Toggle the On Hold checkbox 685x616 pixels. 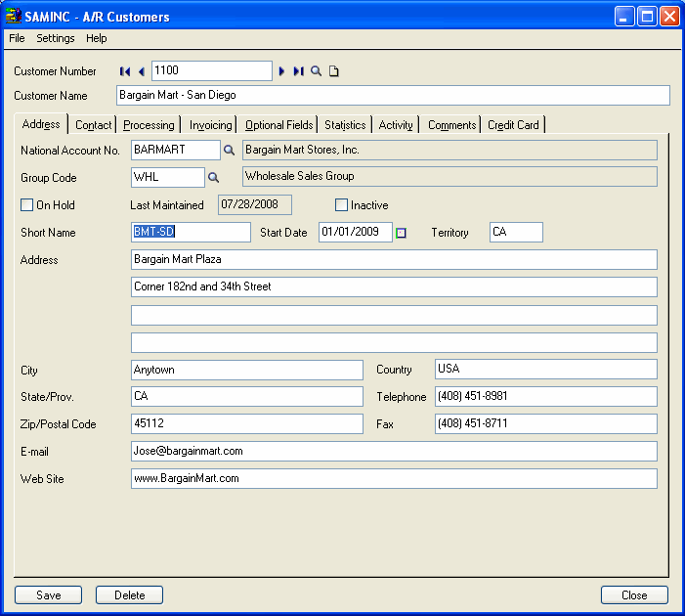[x=27, y=205]
